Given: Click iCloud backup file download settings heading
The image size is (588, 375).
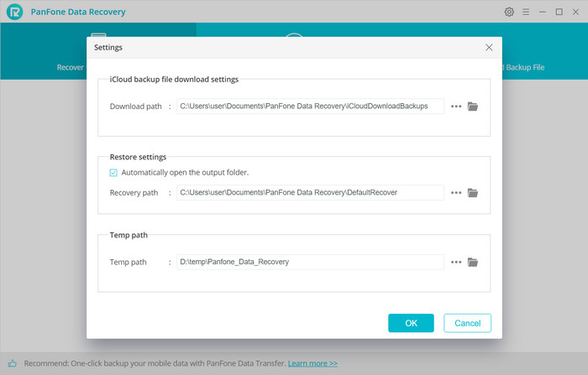Looking at the screenshot, I should (x=174, y=80).
